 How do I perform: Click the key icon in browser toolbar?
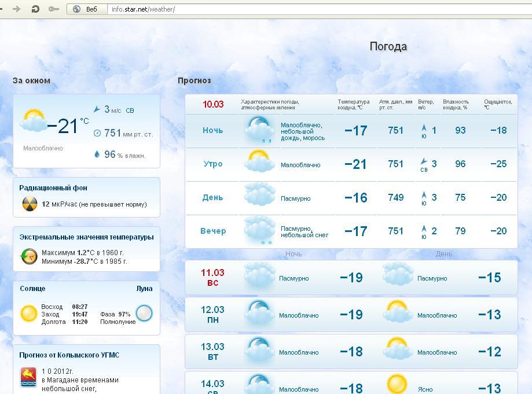(x=54, y=9)
